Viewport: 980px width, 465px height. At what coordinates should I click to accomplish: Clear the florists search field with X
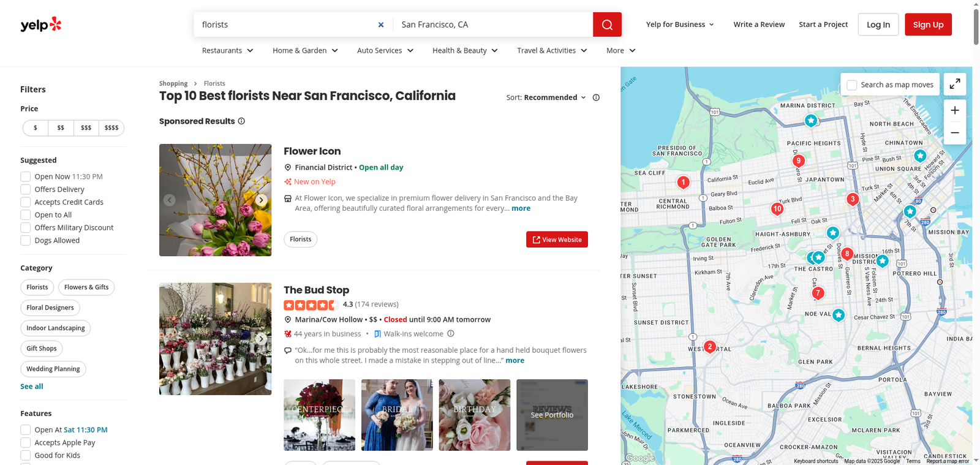pyautogui.click(x=381, y=25)
